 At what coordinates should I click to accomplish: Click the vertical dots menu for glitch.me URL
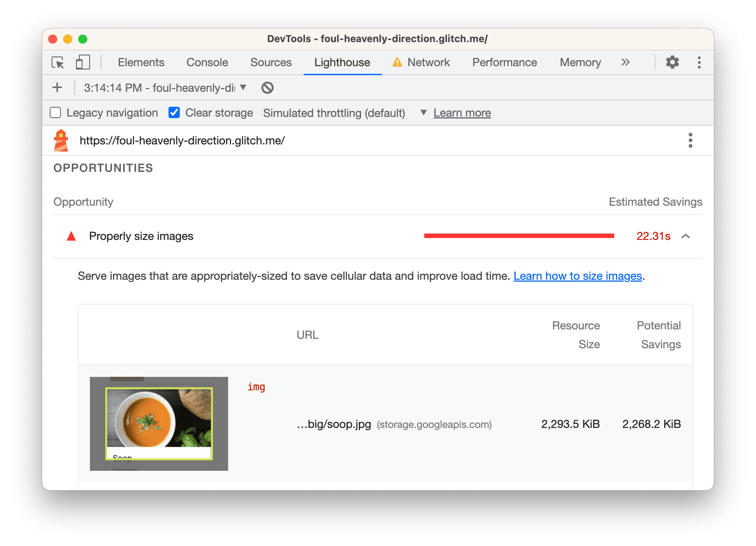click(x=690, y=140)
